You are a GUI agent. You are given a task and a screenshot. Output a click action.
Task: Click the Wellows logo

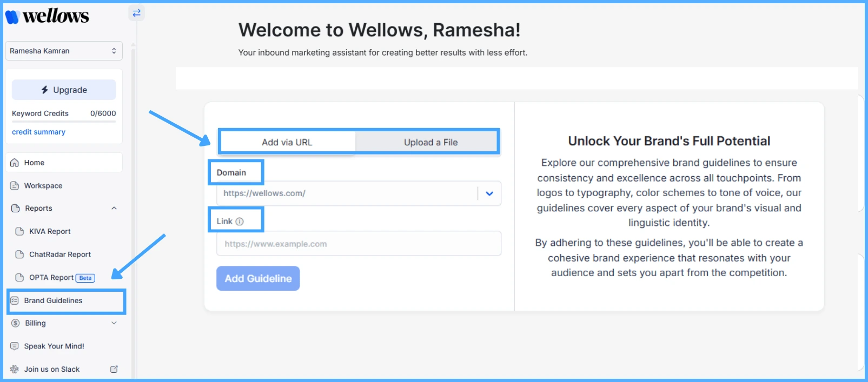47,17
